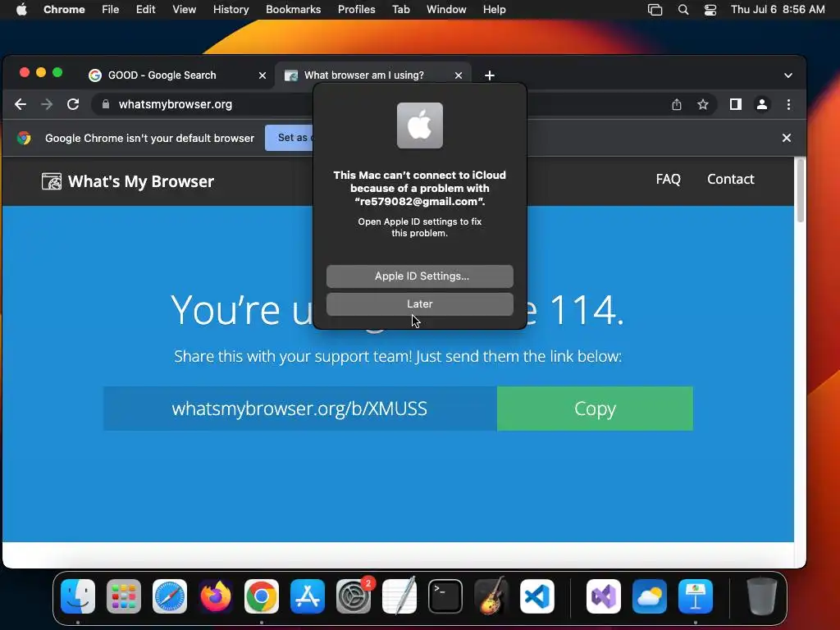Click What's My Browser logo link
Image resolution: width=840 pixels, height=630 pixels.
pos(128,181)
